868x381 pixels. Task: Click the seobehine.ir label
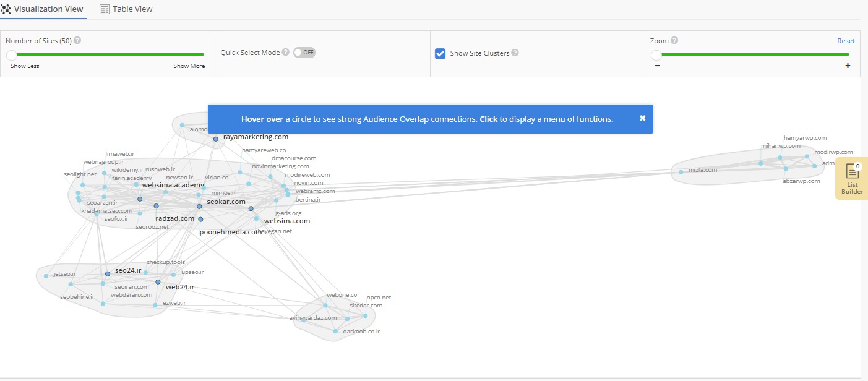pyautogui.click(x=77, y=297)
